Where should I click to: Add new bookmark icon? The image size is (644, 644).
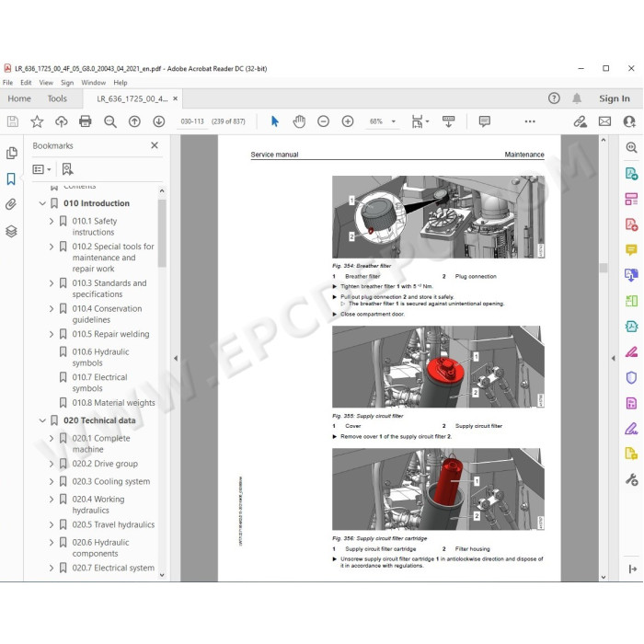click(67, 169)
